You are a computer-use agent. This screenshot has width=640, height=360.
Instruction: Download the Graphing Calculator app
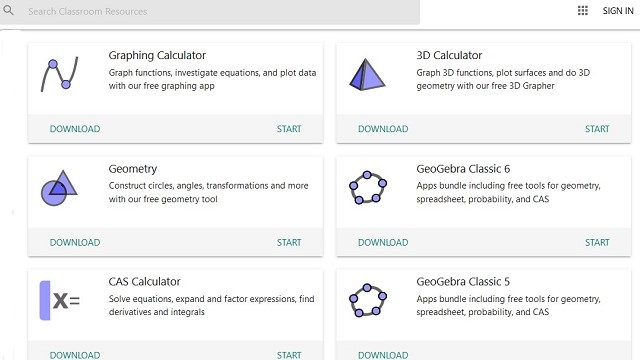(75, 129)
